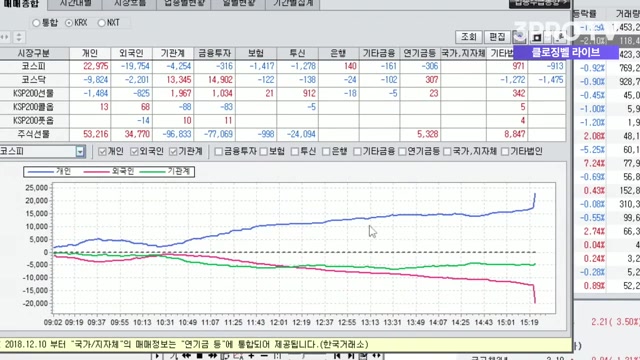Switch to the 매매종합 tab

[22, 4]
